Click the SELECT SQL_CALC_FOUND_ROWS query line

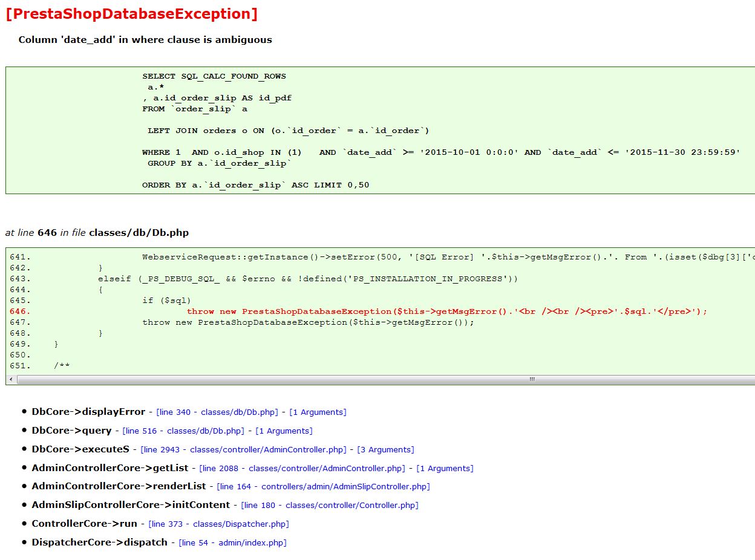[x=214, y=76]
